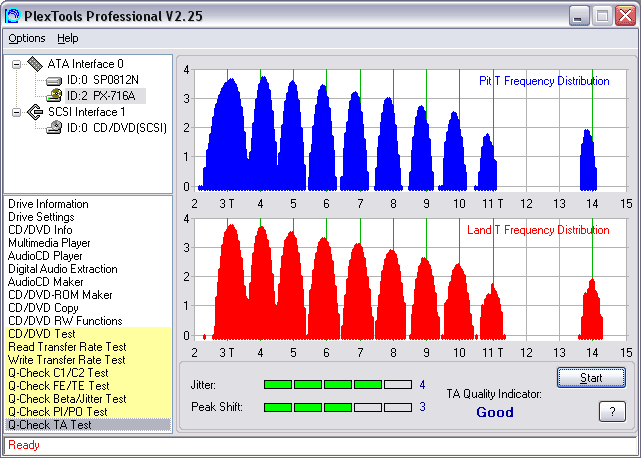Open AudioCD Maker

point(45,282)
